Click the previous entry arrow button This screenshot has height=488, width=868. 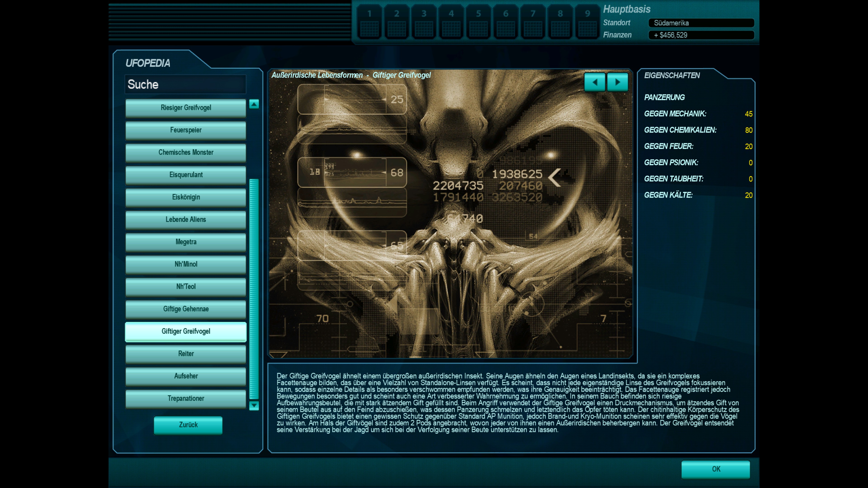(x=594, y=82)
